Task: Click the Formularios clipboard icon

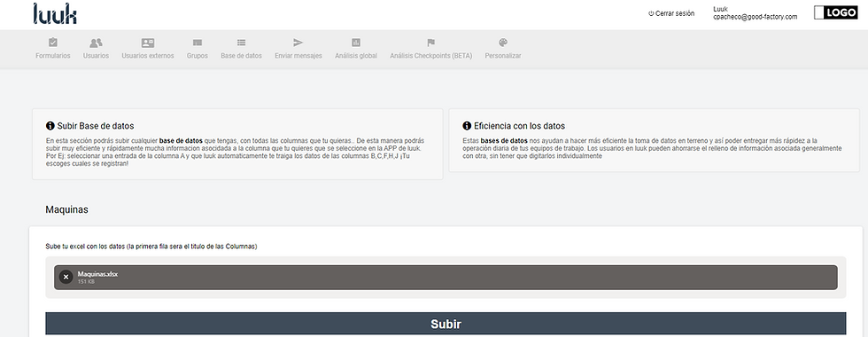Action: tap(53, 43)
